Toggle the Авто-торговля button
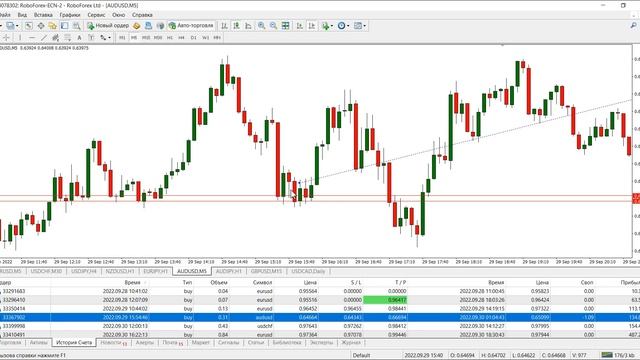 pyautogui.click(x=191, y=26)
